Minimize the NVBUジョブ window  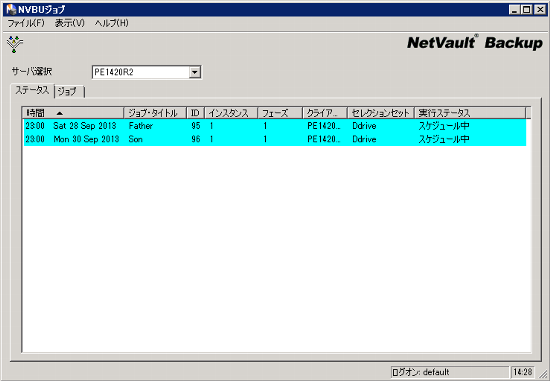coord(514,9)
